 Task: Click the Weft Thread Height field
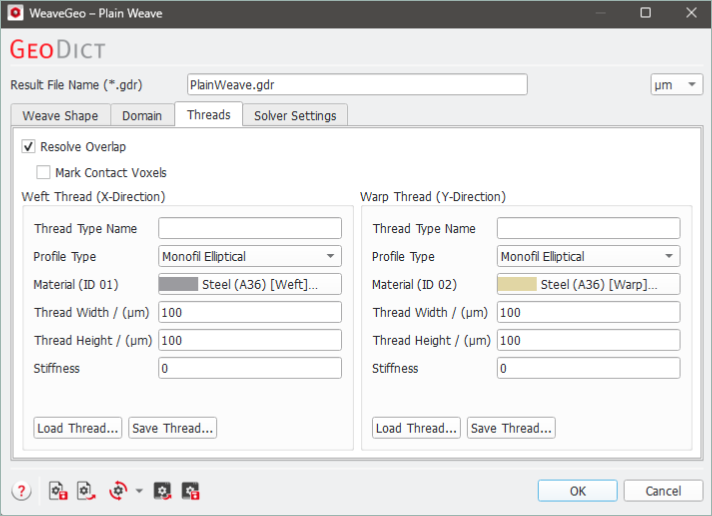pyautogui.click(x=250, y=340)
